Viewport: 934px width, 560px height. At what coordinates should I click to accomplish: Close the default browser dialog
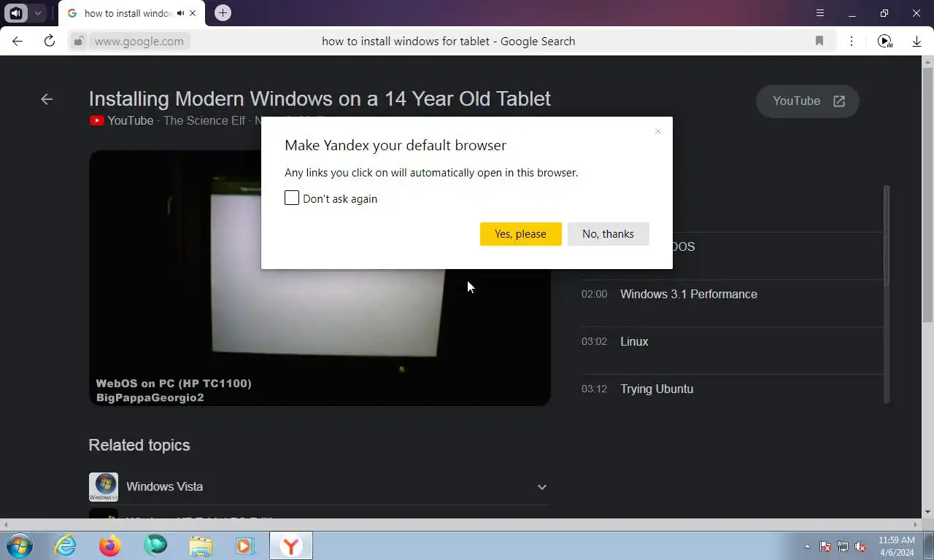pos(657,131)
